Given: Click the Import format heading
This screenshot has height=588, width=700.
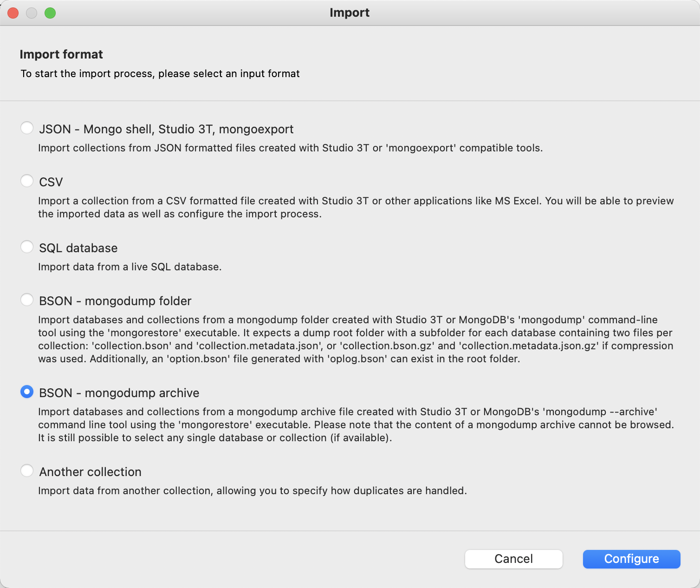Looking at the screenshot, I should click(61, 54).
